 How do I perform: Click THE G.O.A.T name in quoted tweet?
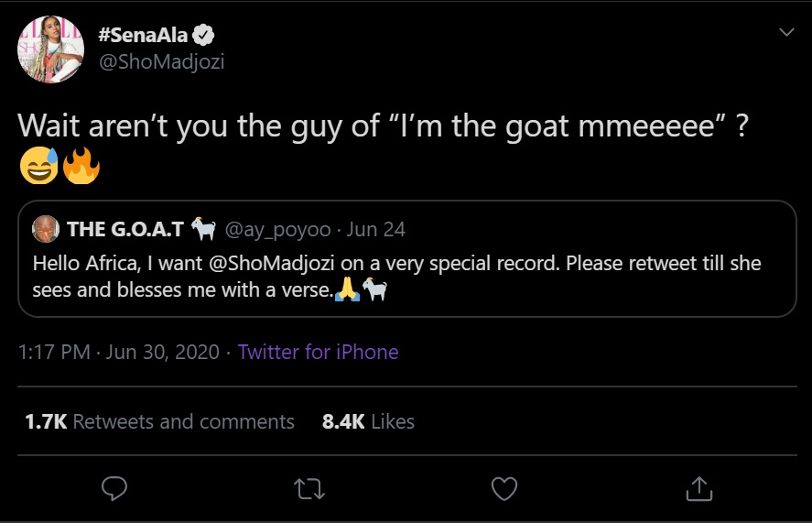125,229
